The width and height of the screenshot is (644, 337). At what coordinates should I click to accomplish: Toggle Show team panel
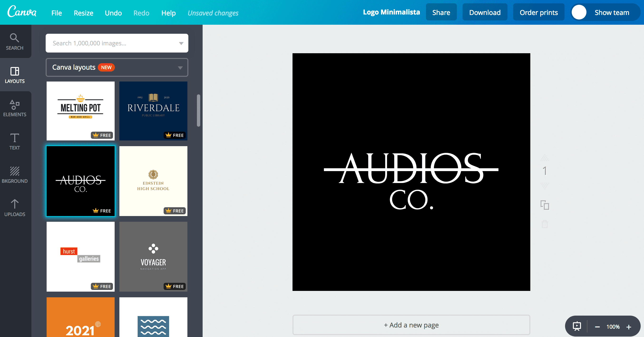[611, 13]
